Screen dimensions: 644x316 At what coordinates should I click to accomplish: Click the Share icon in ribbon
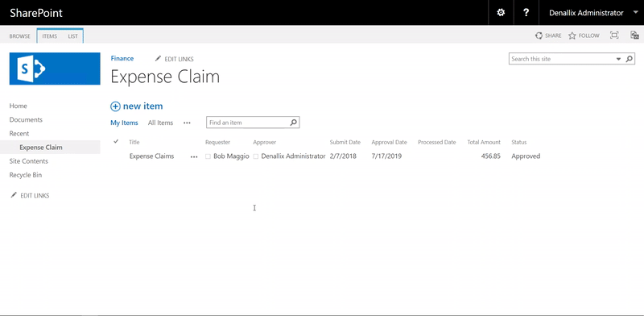point(539,35)
